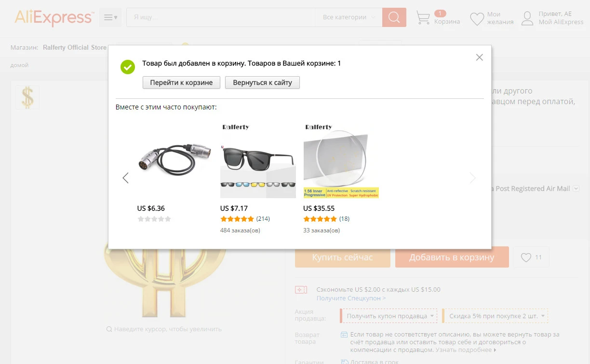
Task: Open the shopping cart icon
Action: click(x=423, y=18)
